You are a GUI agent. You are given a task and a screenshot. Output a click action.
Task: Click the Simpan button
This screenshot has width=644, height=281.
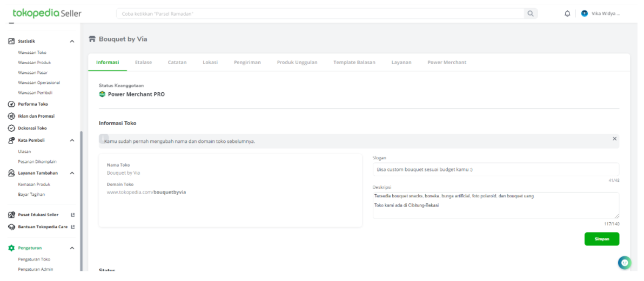(602, 239)
